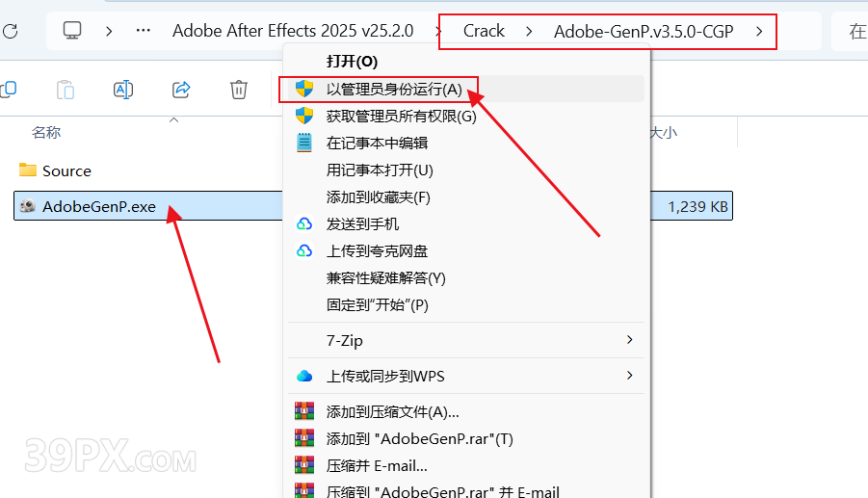Click the This PC monitor icon
868x498 pixels.
[x=72, y=31]
